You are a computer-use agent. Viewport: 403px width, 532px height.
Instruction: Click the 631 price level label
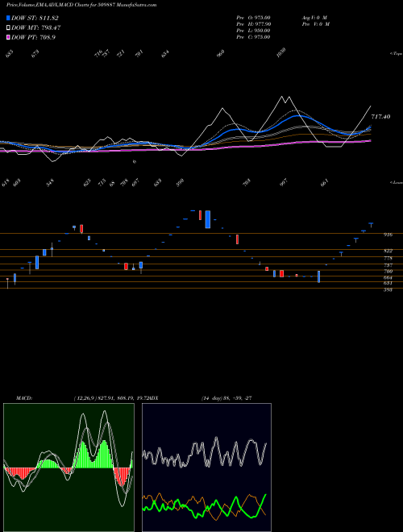(388, 283)
